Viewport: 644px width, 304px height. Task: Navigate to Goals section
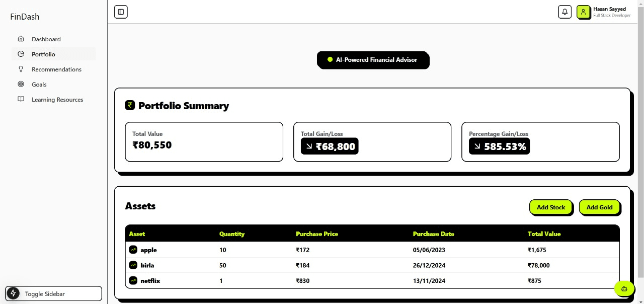[39, 85]
